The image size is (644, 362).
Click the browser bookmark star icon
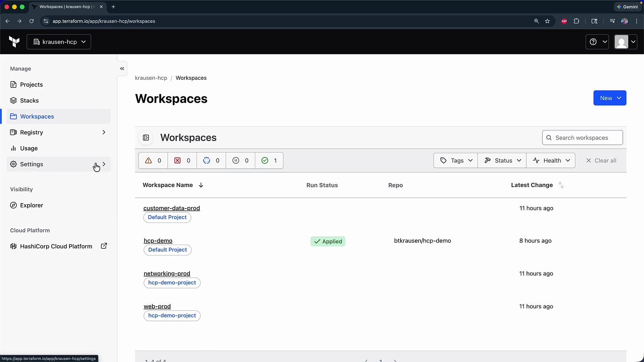(x=547, y=21)
